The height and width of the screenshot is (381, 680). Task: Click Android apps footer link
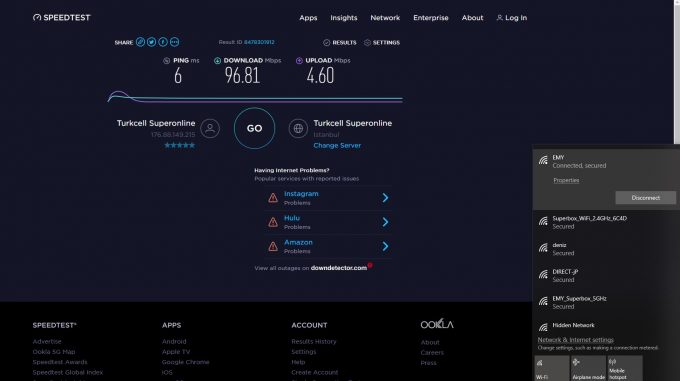[x=174, y=342]
